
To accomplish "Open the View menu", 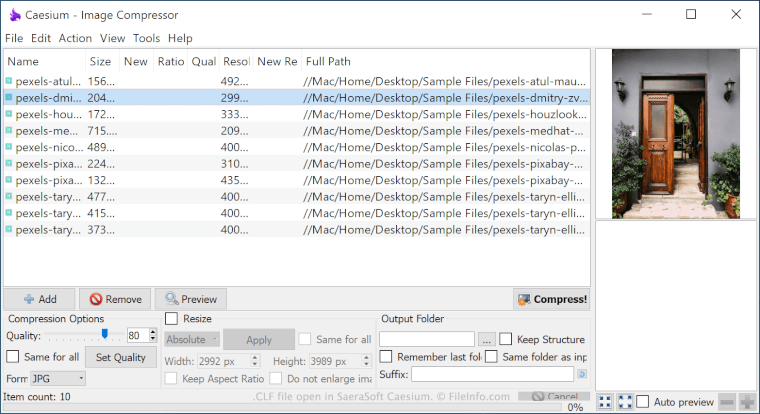I will pyautogui.click(x=112, y=38).
